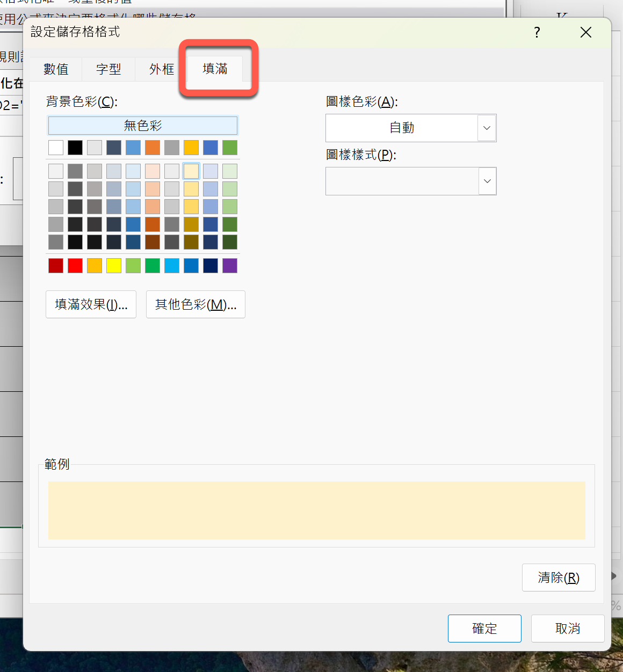Screen dimensions: 623x672
Task: Pick the white theme color swatch
Action: (x=56, y=148)
